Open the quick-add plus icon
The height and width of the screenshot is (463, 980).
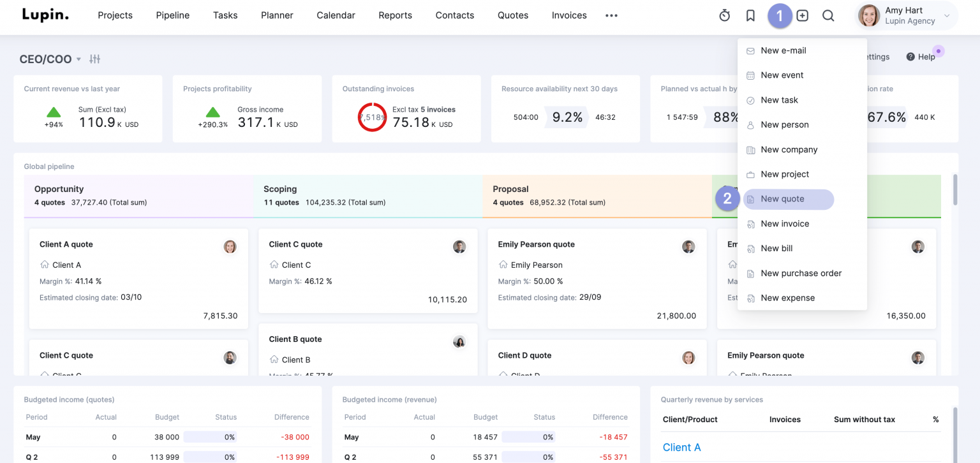coord(802,15)
